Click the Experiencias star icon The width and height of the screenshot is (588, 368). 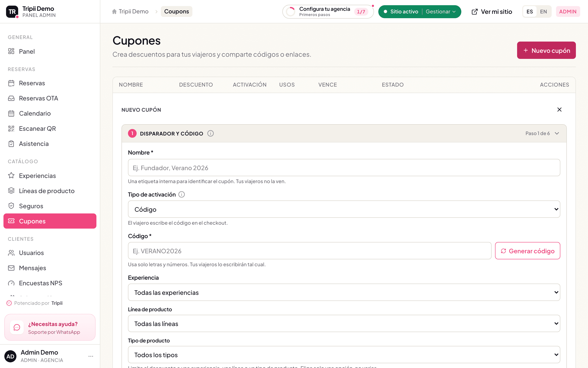[x=11, y=176]
